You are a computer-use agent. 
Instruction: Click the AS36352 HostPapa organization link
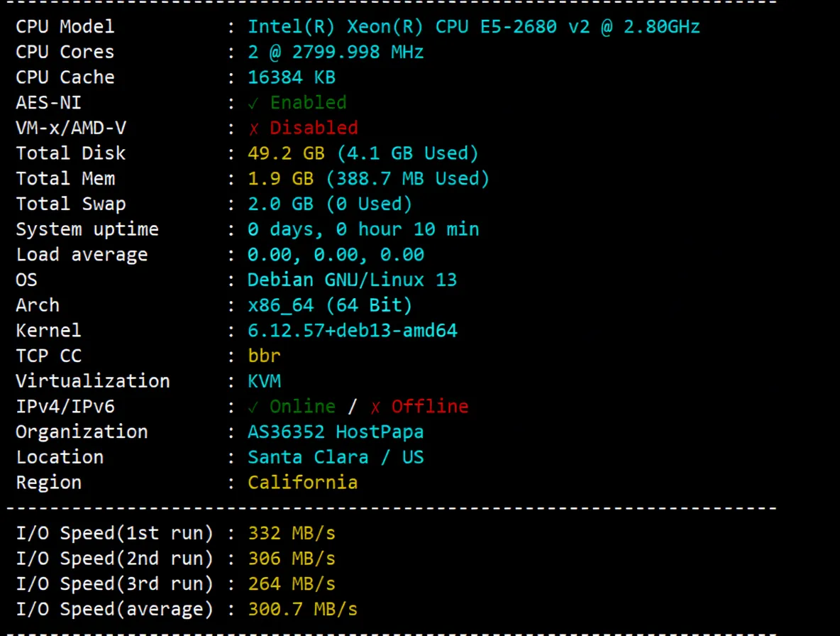click(x=336, y=432)
